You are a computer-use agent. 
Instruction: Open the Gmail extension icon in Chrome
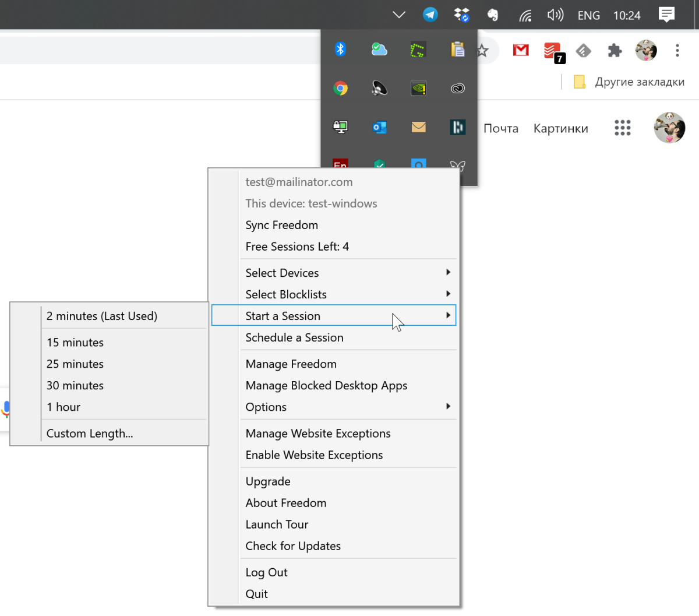point(521,51)
